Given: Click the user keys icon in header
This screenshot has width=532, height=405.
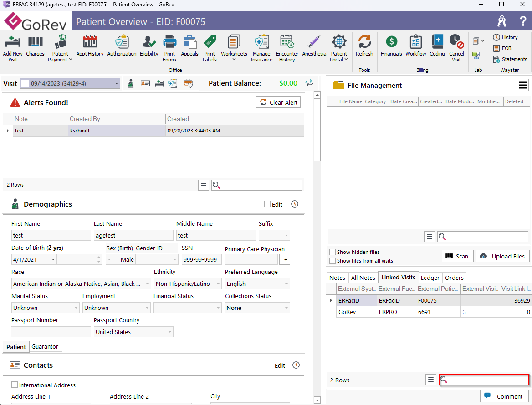Looking at the screenshot, I should point(502,21).
